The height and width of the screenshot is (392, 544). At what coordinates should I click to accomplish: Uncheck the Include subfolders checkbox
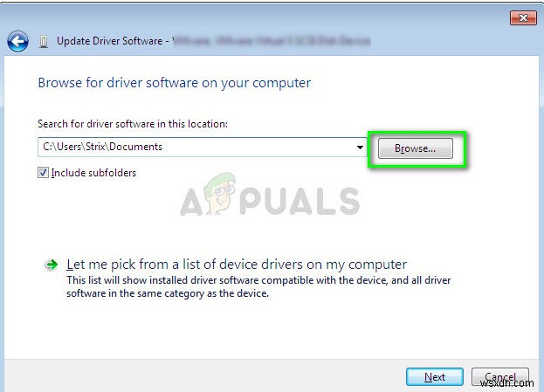pos(43,172)
